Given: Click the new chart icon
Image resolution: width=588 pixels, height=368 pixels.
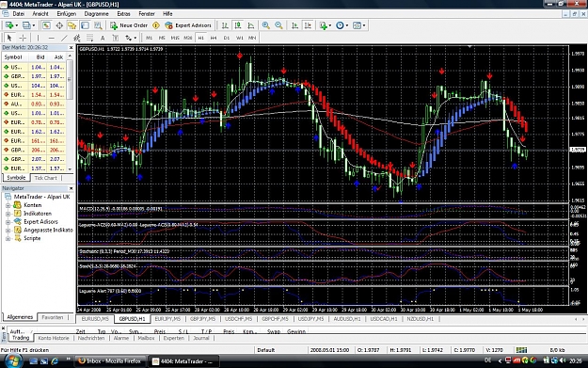Looking at the screenshot, I should click(x=9, y=25).
